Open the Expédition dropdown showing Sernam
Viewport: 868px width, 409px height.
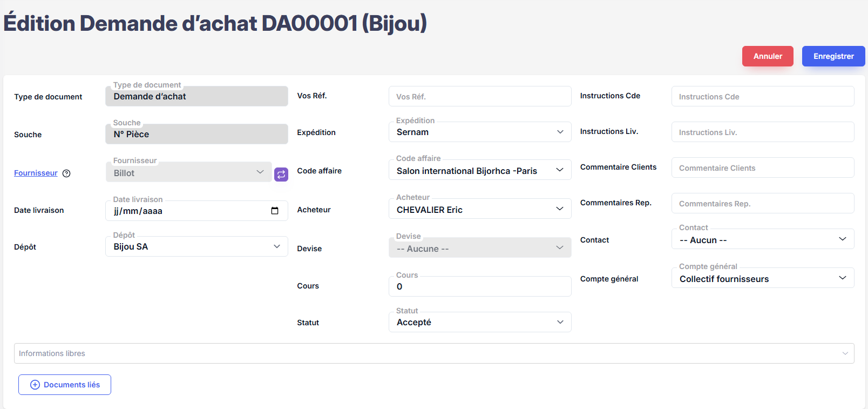(479, 132)
